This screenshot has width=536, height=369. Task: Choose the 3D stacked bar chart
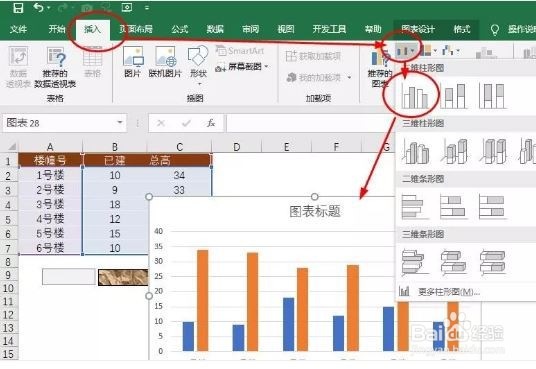coord(453,262)
